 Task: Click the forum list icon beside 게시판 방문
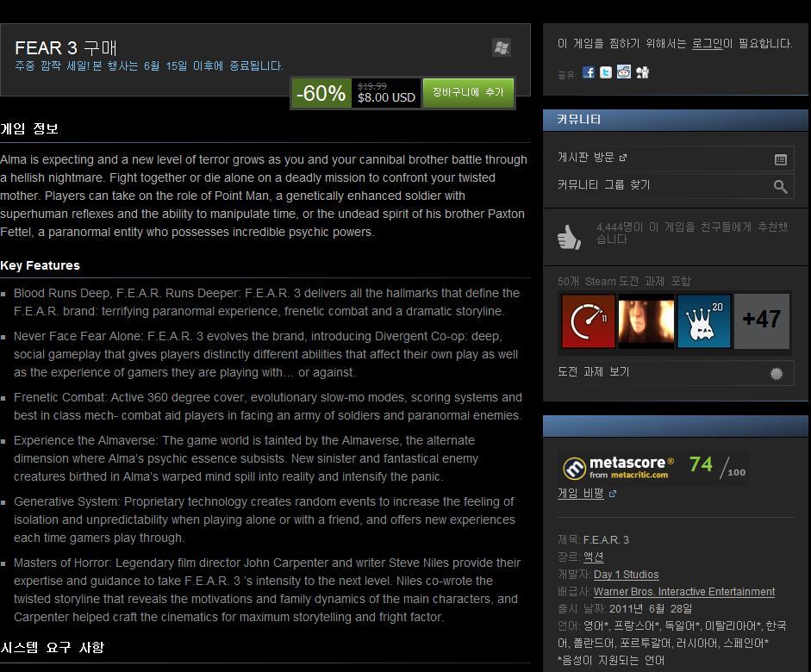click(x=781, y=159)
